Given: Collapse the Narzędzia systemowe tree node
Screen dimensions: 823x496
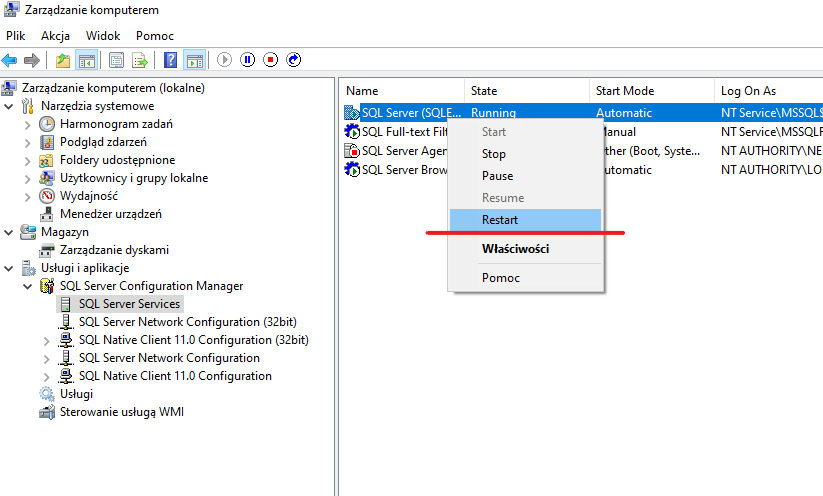Looking at the screenshot, I should point(9,106).
